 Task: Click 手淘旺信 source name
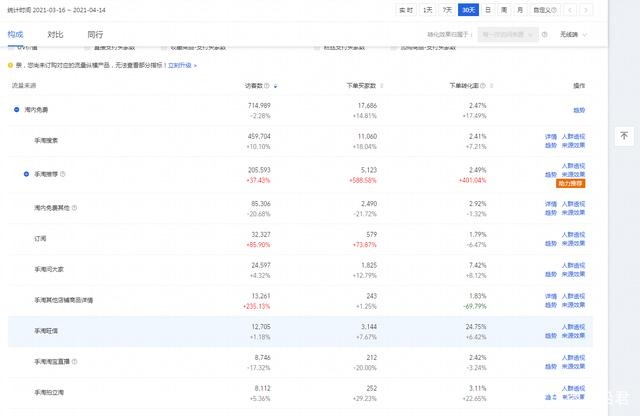click(46, 331)
